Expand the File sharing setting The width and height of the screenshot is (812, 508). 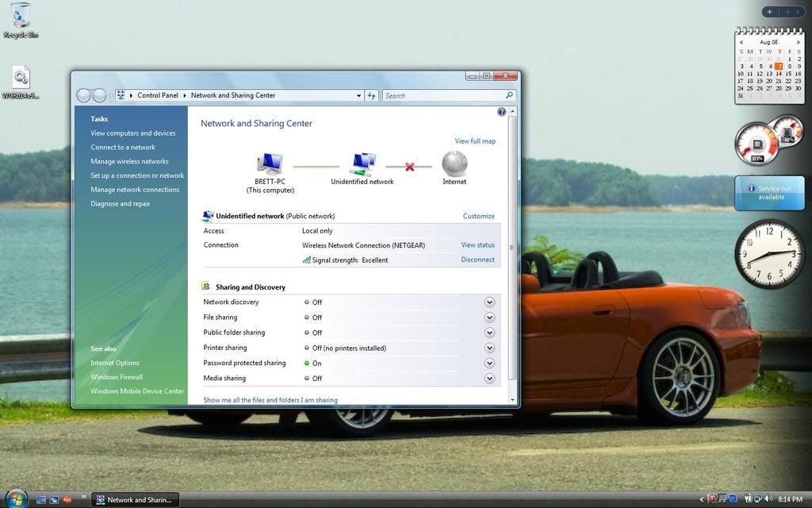click(x=489, y=317)
